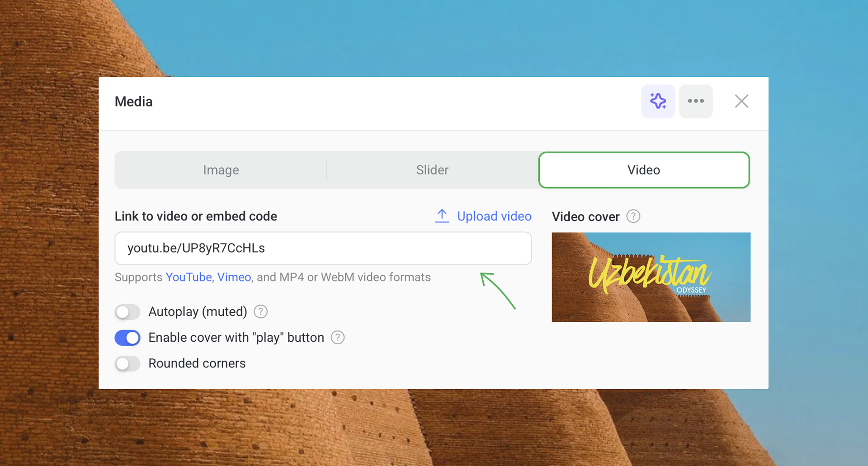
Task: Click the "Link to video or embed code" label
Action: click(196, 216)
